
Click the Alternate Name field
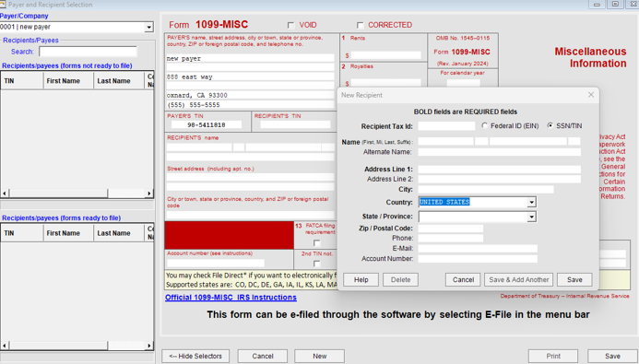click(499, 152)
